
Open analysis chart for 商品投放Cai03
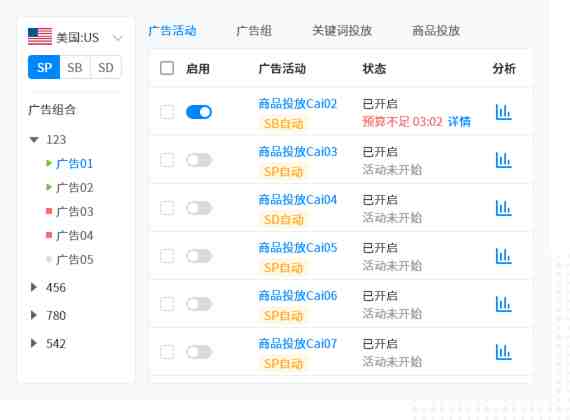pyautogui.click(x=503, y=160)
